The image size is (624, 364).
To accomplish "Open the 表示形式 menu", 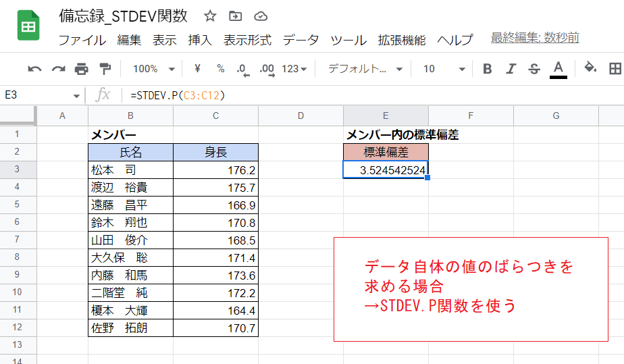I will click(247, 40).
